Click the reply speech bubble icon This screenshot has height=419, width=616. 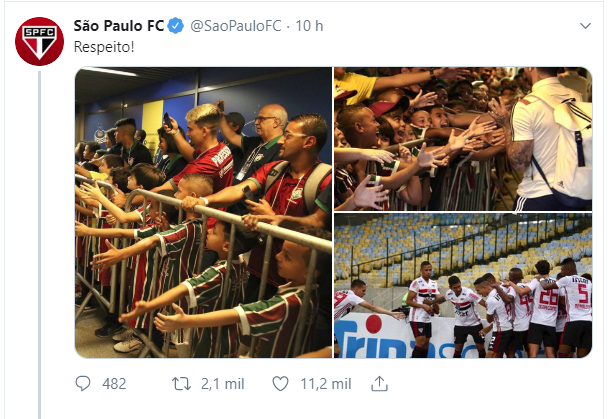pyautogui.click(x=83, y=384)
